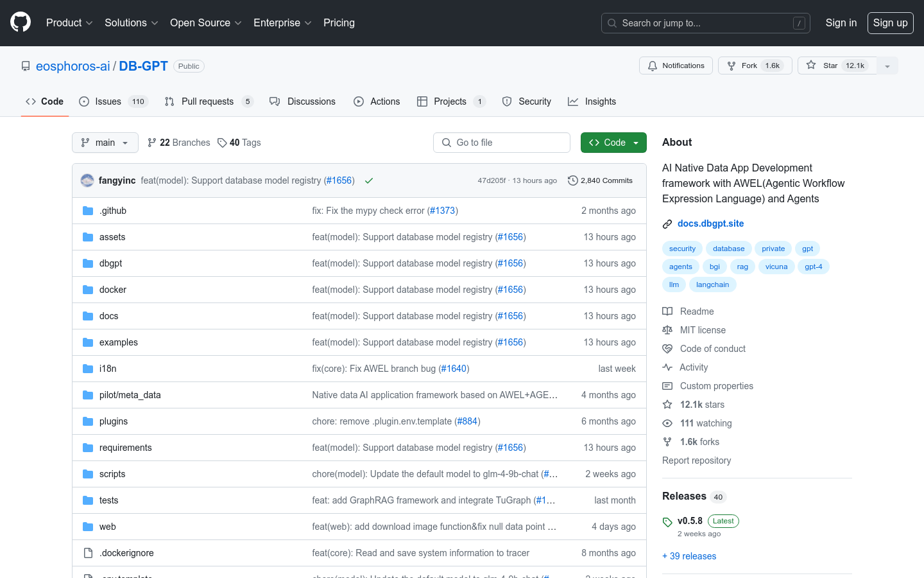Select the gpt-4 topic tag
Screen dimensions: 924x578
814,267
